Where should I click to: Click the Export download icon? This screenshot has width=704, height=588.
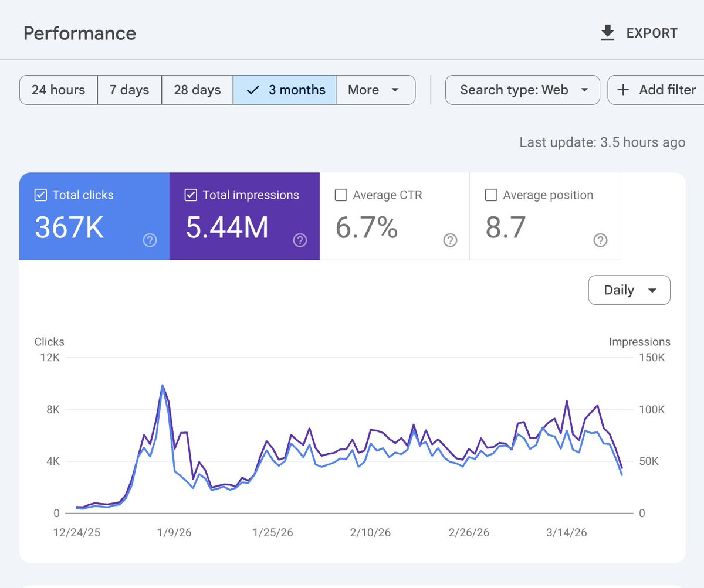pos(607,33)
